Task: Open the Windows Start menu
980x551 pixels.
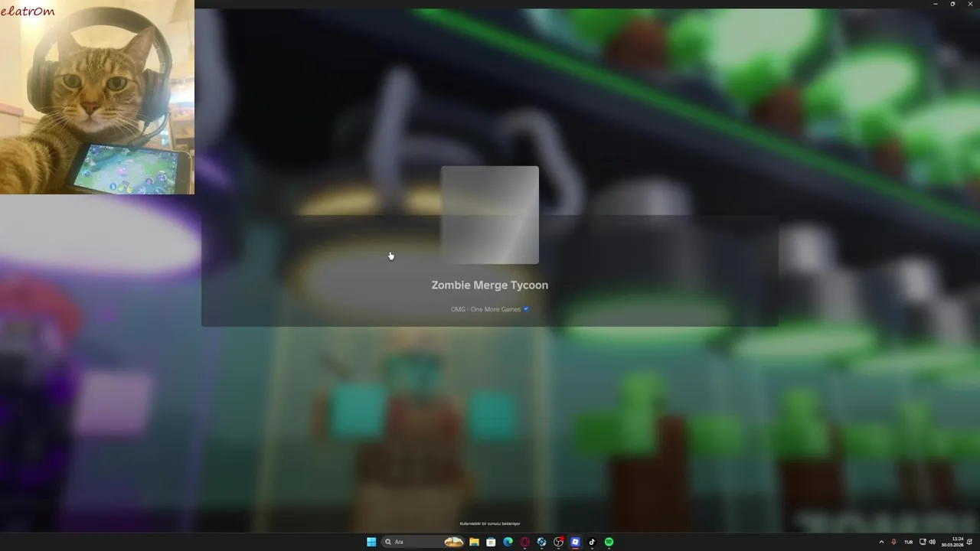Action: point(371,542)
